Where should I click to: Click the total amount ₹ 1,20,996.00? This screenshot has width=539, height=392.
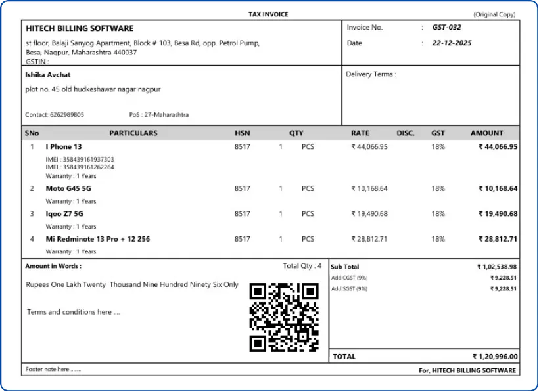coord(495,357)
